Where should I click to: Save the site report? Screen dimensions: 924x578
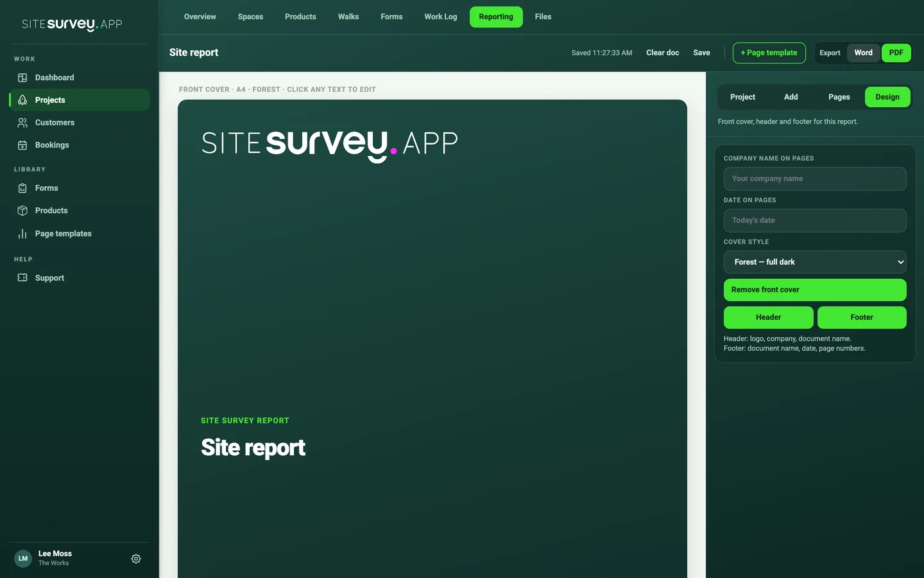tap(701, 53)
